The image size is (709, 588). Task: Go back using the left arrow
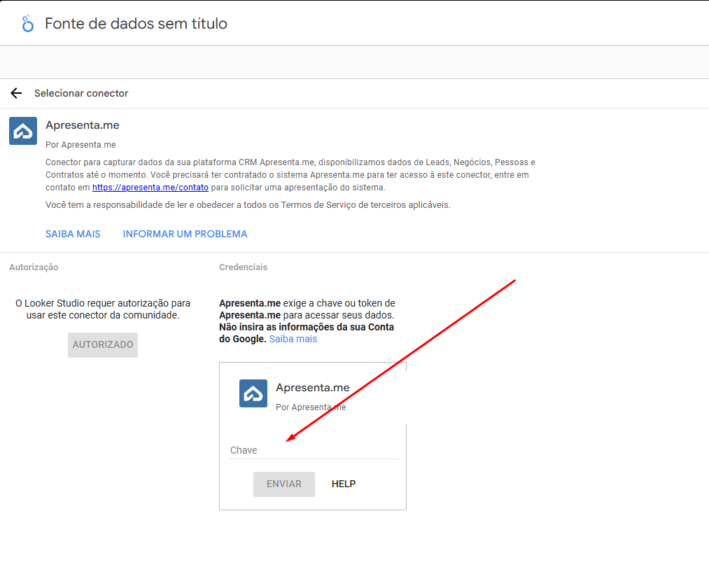pos(16,93)
